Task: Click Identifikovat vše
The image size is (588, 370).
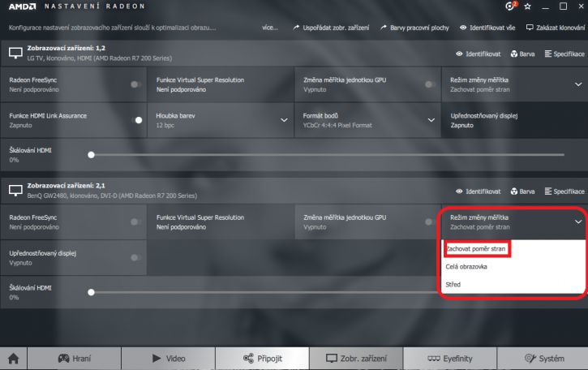Action: click(x=487, y=28)
